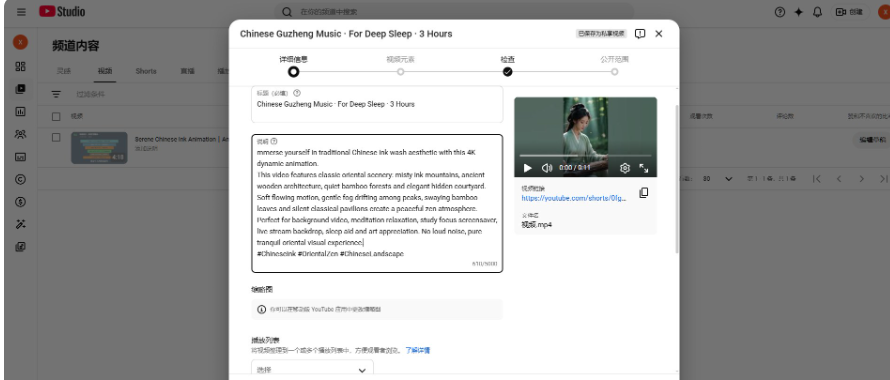Click the title field help icon
890x380 pixels.
(297, 93)
